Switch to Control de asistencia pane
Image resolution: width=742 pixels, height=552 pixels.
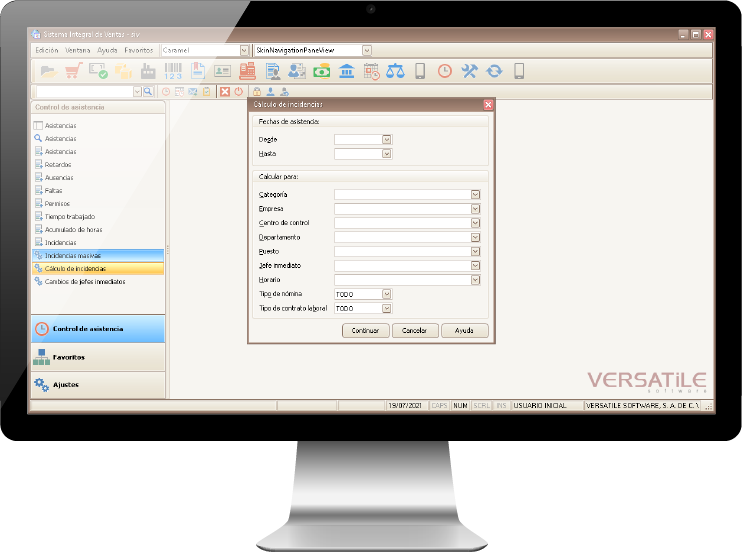point(98,329)
